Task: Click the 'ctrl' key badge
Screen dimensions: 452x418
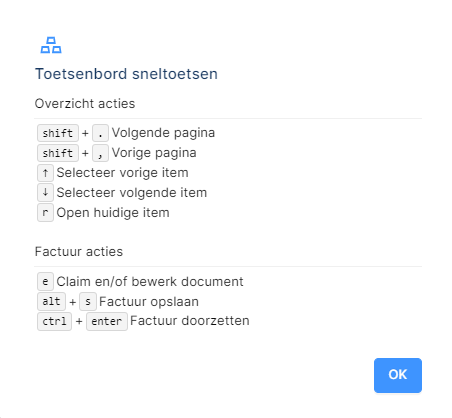Action: (x=54, y=321)
